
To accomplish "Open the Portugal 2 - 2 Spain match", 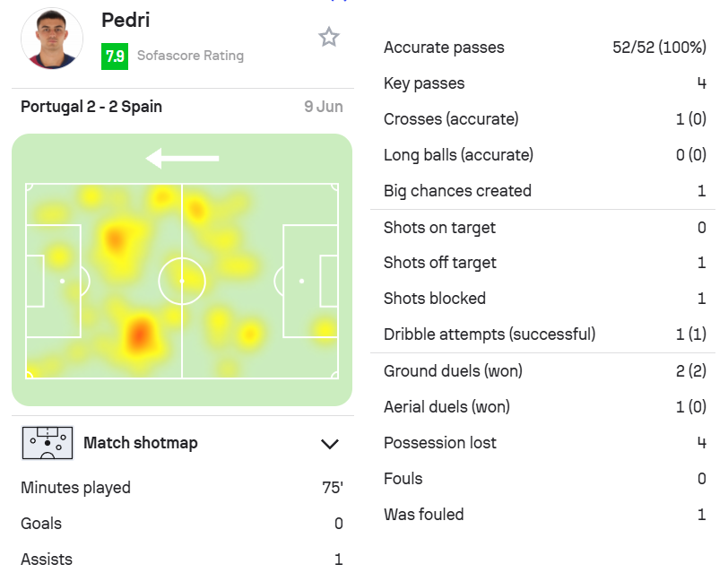I will [x=91, y=107].
